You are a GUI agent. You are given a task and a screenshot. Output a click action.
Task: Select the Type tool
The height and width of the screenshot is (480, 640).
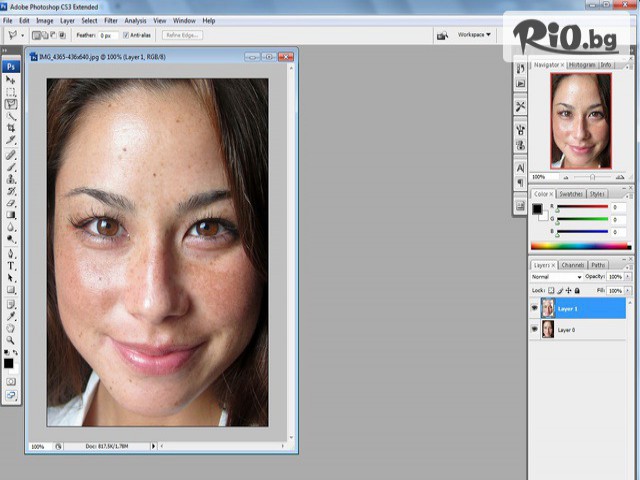pyautogui.click(x=11, y=265)
